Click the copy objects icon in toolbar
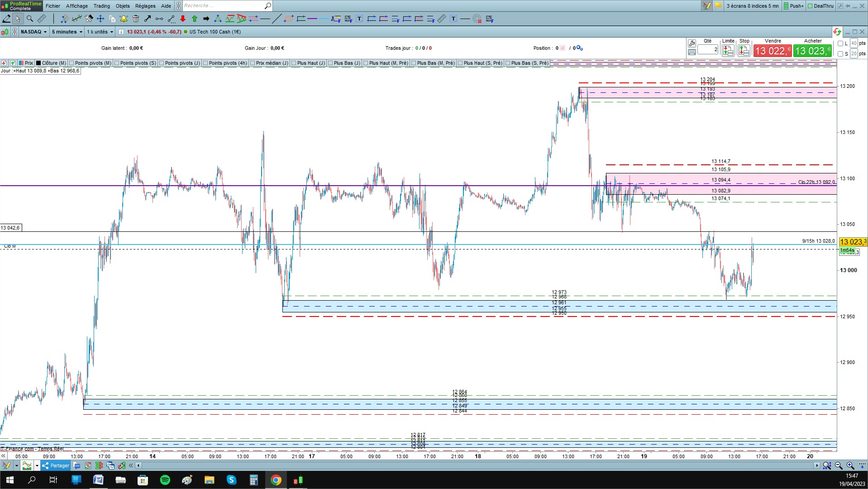868x489 pixels. coord(112,19)
